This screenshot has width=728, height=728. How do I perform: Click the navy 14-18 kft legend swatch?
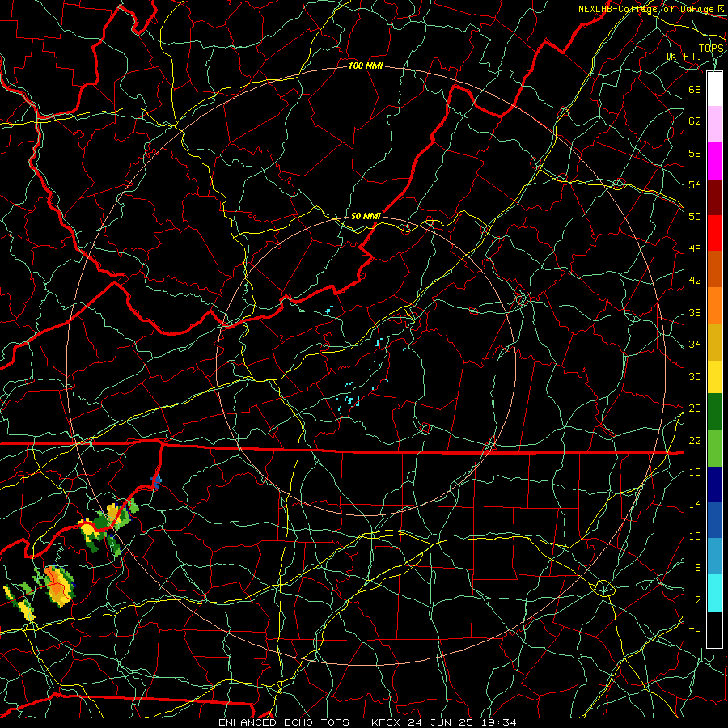(x=714, y=485)
